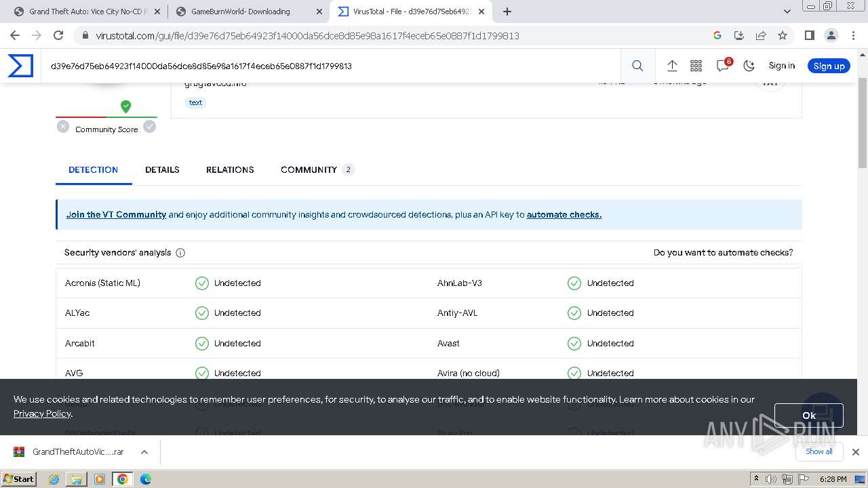Click Arcabit vendor name

point(80,343)
